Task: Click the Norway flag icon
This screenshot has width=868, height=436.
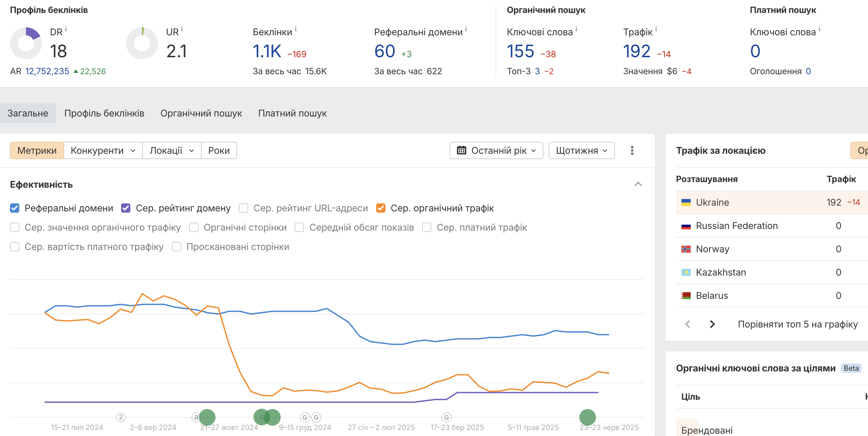Action: pos(686,249)
